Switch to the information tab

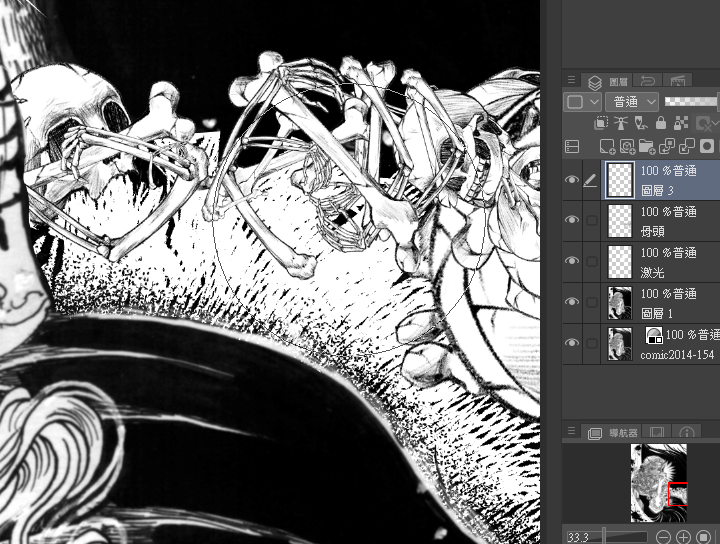coord(686,432)
